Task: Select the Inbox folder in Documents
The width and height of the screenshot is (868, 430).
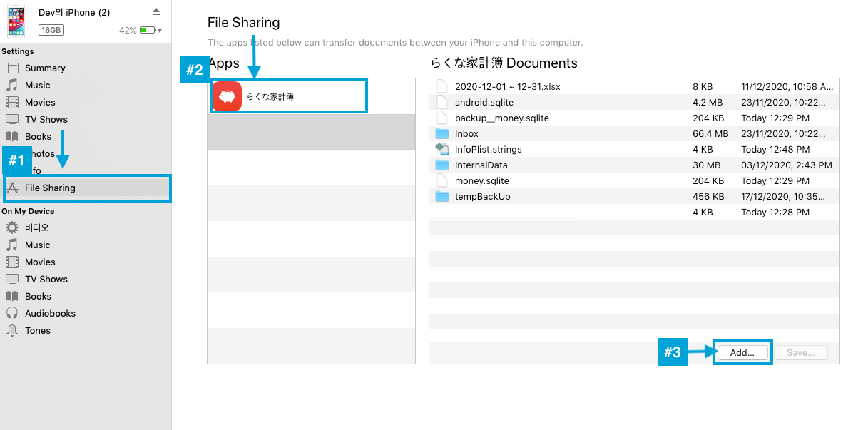Action: pos(466,134)
